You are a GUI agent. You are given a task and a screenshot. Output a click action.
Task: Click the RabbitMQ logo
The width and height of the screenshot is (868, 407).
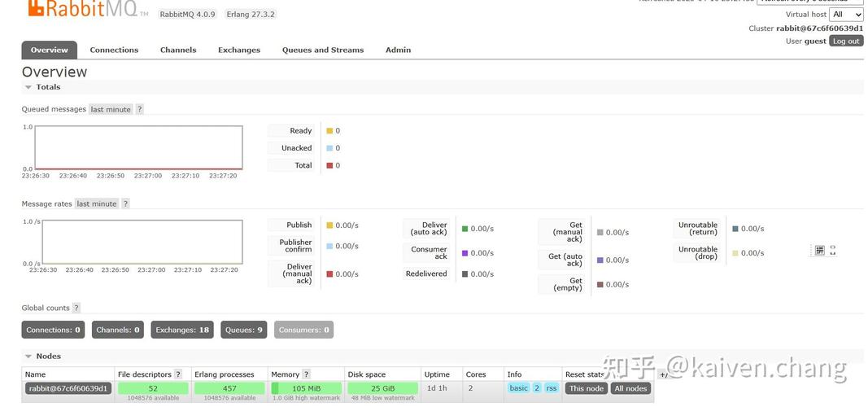pos(83,9)
